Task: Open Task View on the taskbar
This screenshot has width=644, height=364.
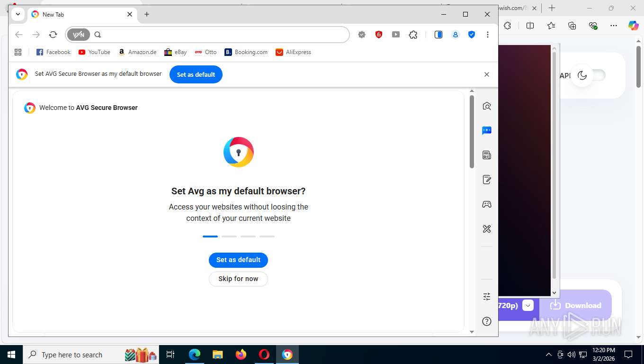Action: coord(170,355)
